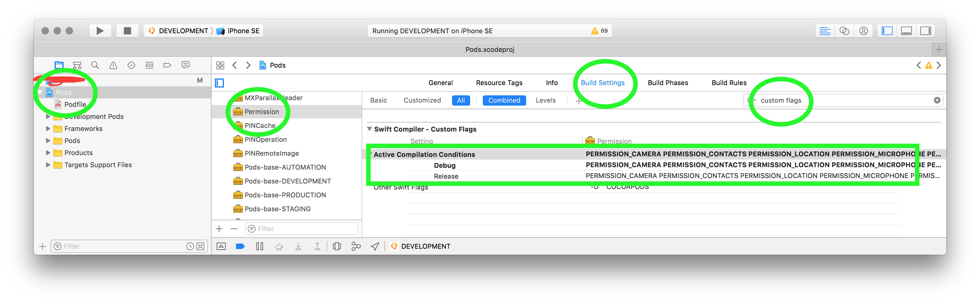The image size is (980, 303).
Task: Open the Issue navigator
Action: coord(113,65)
